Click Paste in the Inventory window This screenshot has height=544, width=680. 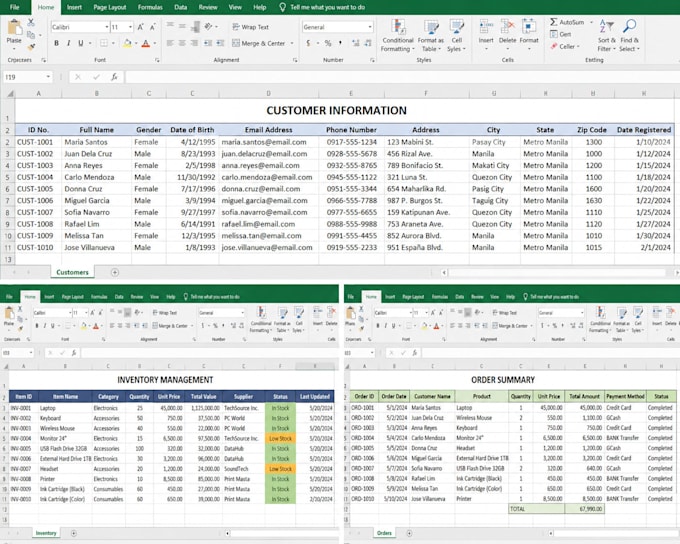coord(9,316)
